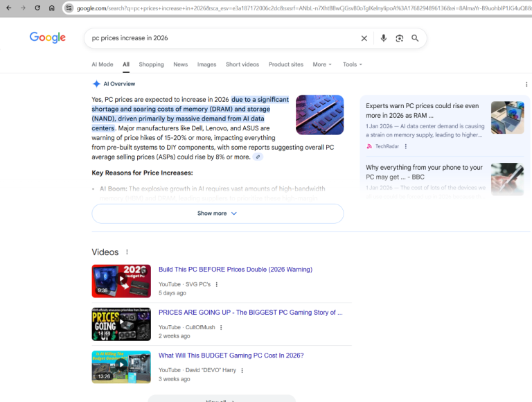Open Google Lens image search icon

click(400, 38)
